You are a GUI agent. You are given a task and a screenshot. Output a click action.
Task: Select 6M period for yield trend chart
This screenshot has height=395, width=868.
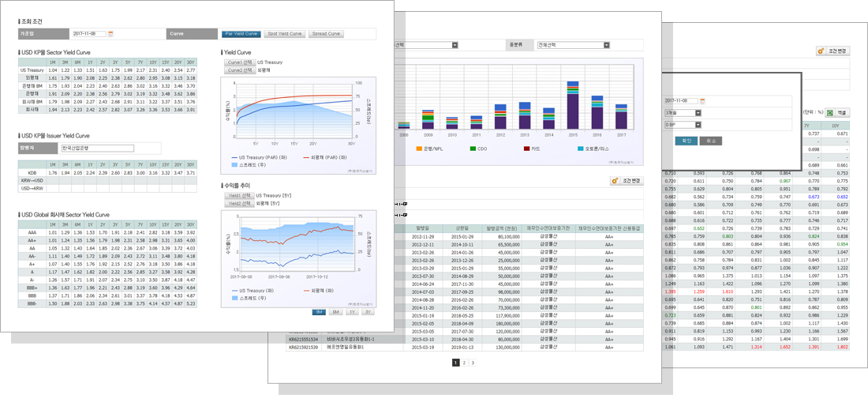(x=335, y=312)
